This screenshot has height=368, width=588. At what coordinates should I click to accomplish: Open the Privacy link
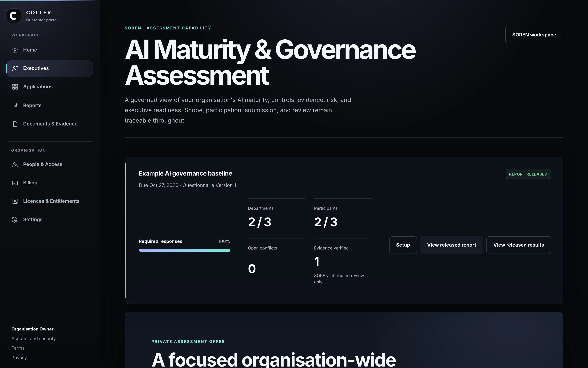pos(19,358)
